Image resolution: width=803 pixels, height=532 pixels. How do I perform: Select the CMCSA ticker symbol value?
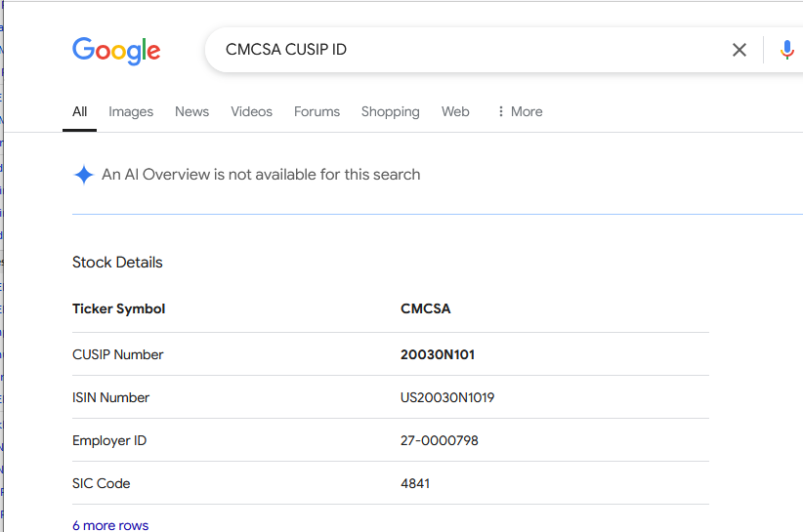[425, 308]
